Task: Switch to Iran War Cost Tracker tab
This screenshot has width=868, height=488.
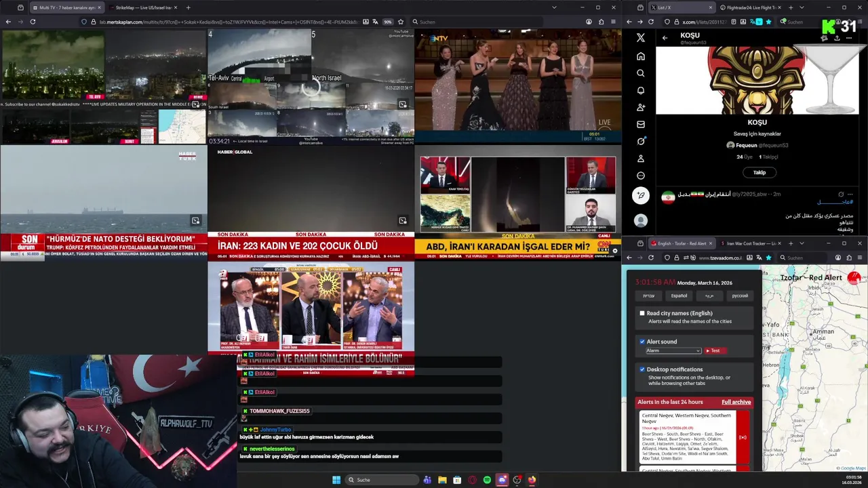Action: point(751,243)
